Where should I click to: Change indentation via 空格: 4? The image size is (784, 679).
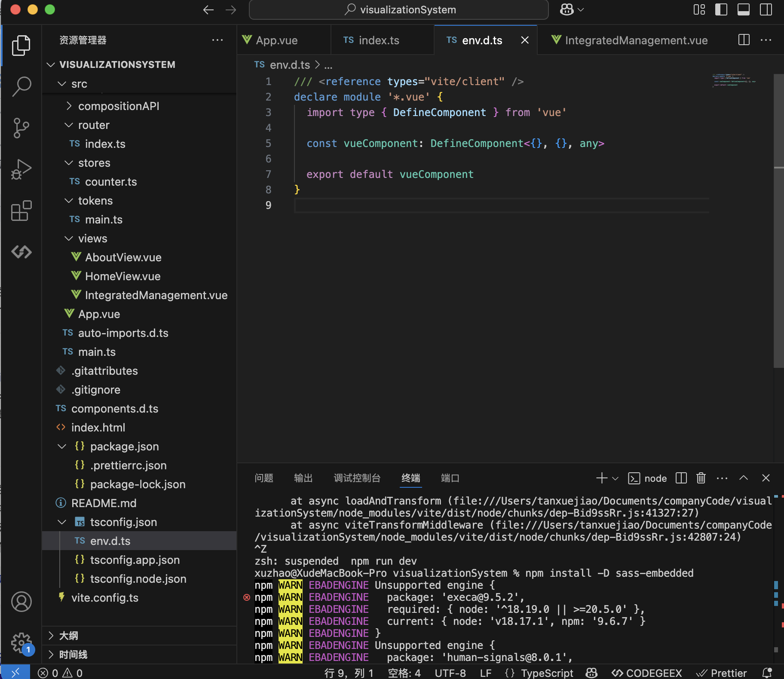[x=404, y=673]
